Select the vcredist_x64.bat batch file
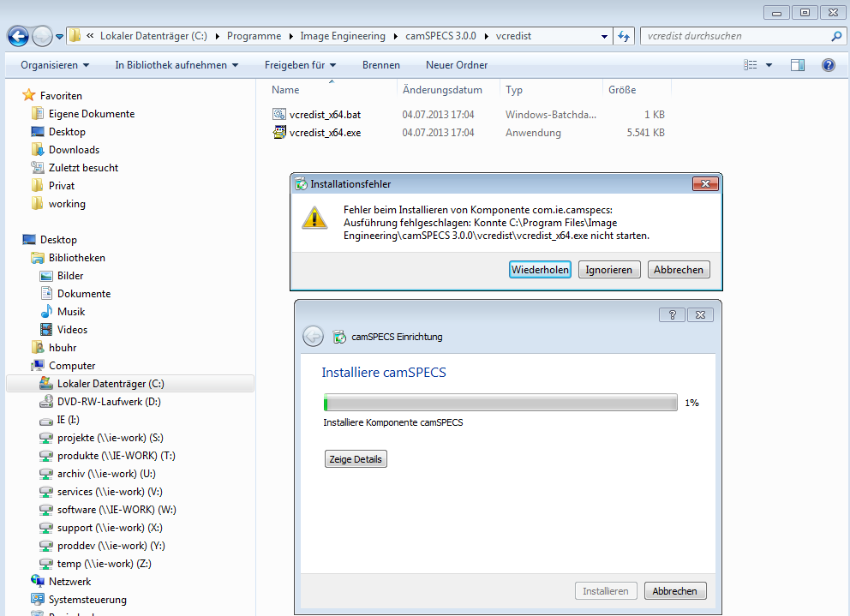 click(x=325, y=115)
